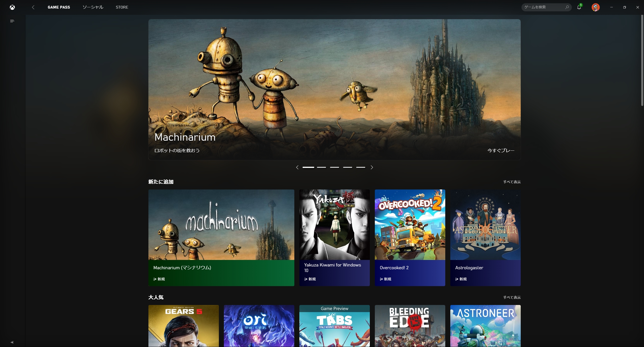Go back using the back arrow

click(33, 7)
